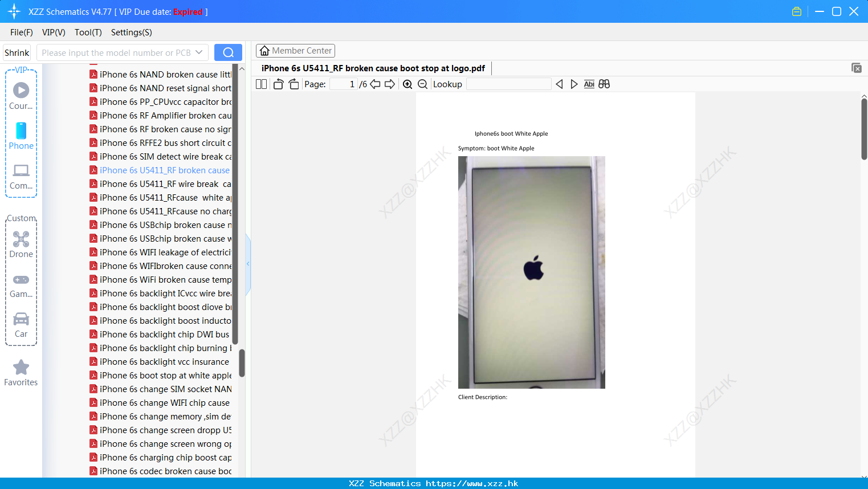Viewport: 868px width, 489px height.
Task: Open iPhone 6s NAND reset signal short file
Action: click(160, 88)
